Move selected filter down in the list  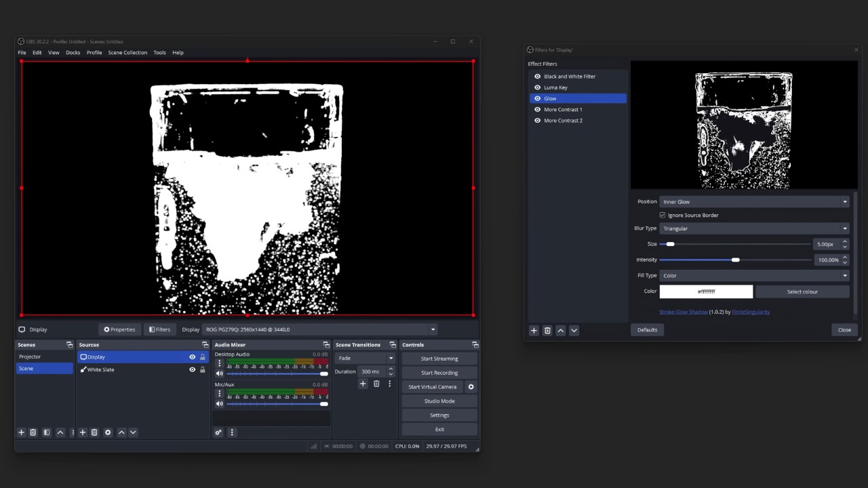coord(574,331)
